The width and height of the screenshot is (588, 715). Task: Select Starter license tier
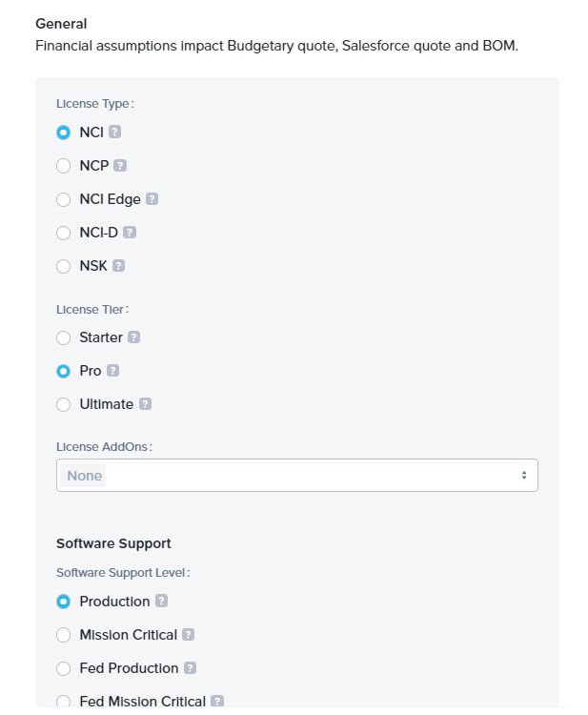pyautogui.click(x=64, y=337)
